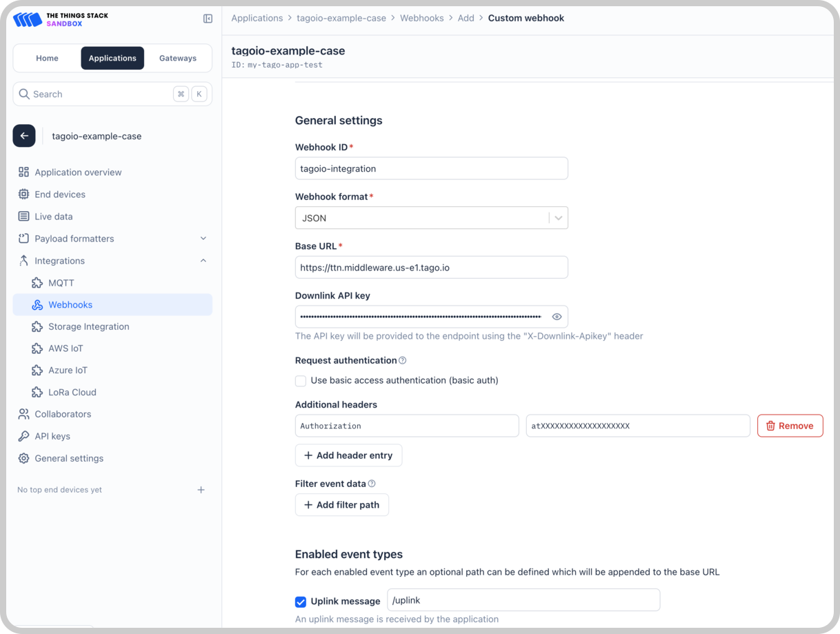Click The Things Stack Sandbox logo
Screen dimensions: 840x634
pyautogui.click(x=61, y=19)
